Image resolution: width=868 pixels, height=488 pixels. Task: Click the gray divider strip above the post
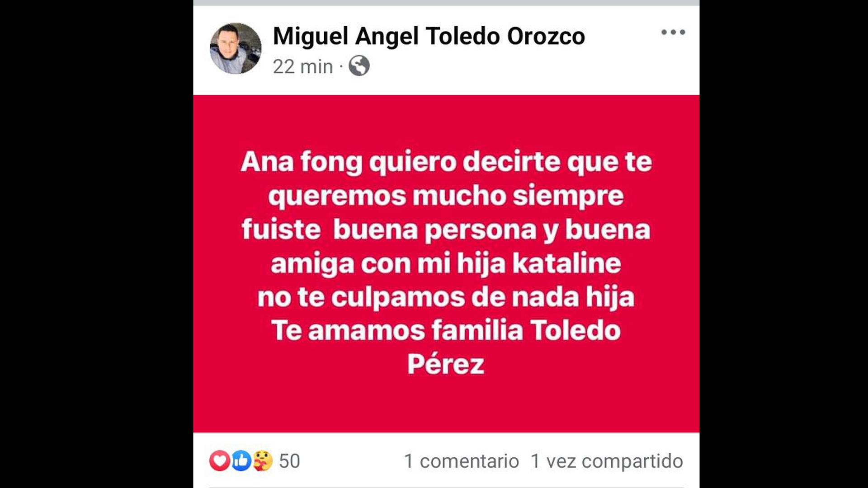tap(446, 3)
